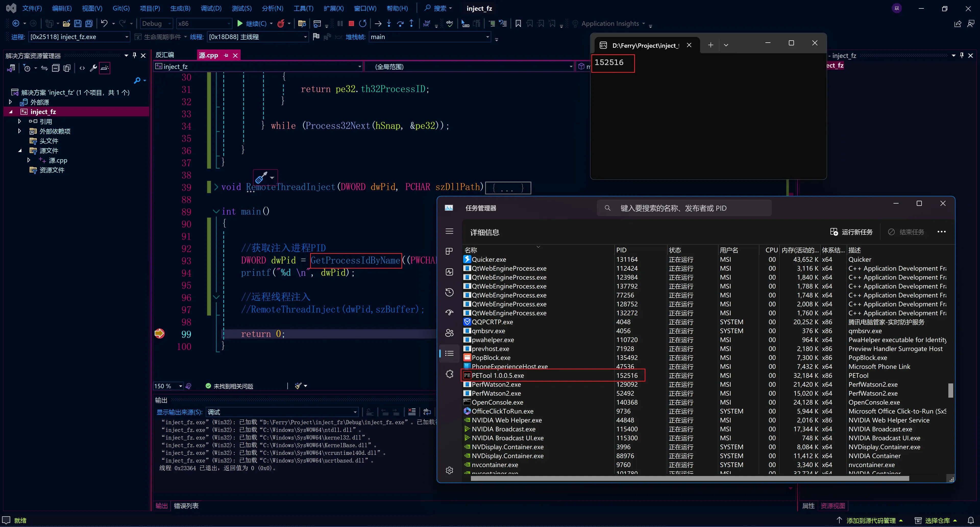
Task: Open Task Manager's Performance page icon
Action: point(449,272)
